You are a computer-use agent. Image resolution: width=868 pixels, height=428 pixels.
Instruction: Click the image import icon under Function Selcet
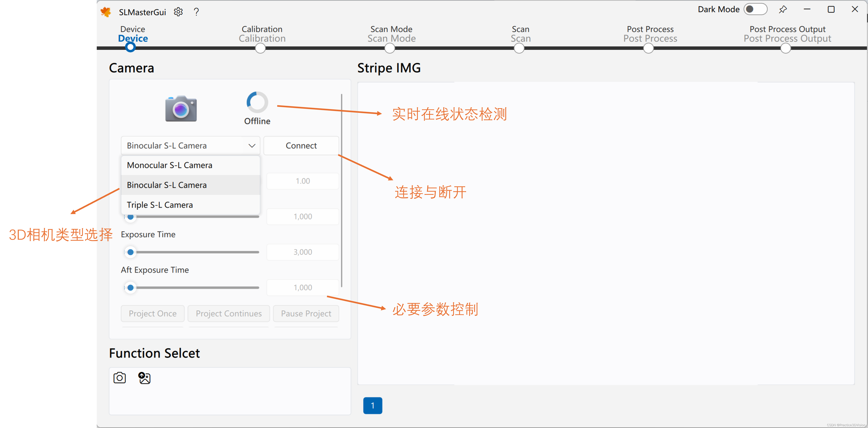pos(145,378)
